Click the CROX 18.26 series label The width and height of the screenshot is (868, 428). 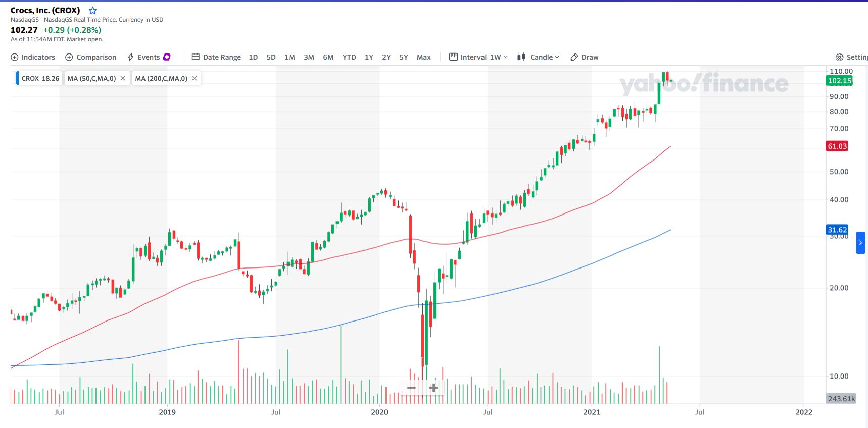(40, 78)
